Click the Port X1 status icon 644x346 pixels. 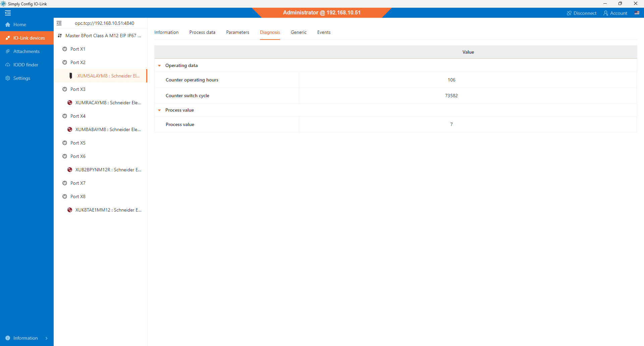pyautogui.click(x=65, y=49)
